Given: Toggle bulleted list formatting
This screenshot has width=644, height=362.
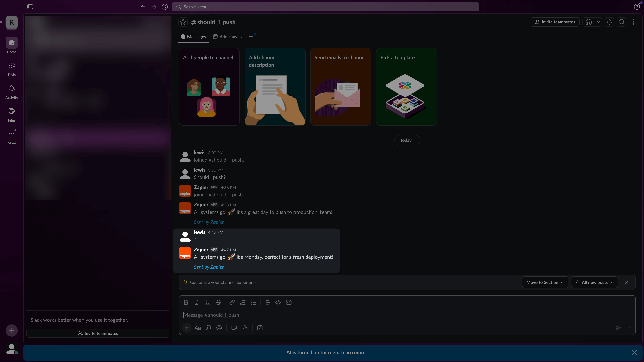Looking at the screenshot, I should [x=254, y=302].
